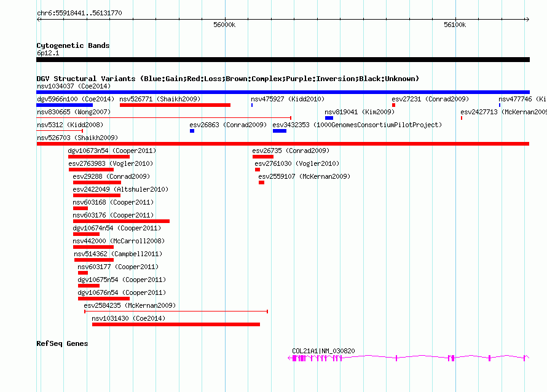Image resolution: width=547 pixels, height=392 pixels.
Task: Click the nsv477746 variant label
Action: coord(522,99)
